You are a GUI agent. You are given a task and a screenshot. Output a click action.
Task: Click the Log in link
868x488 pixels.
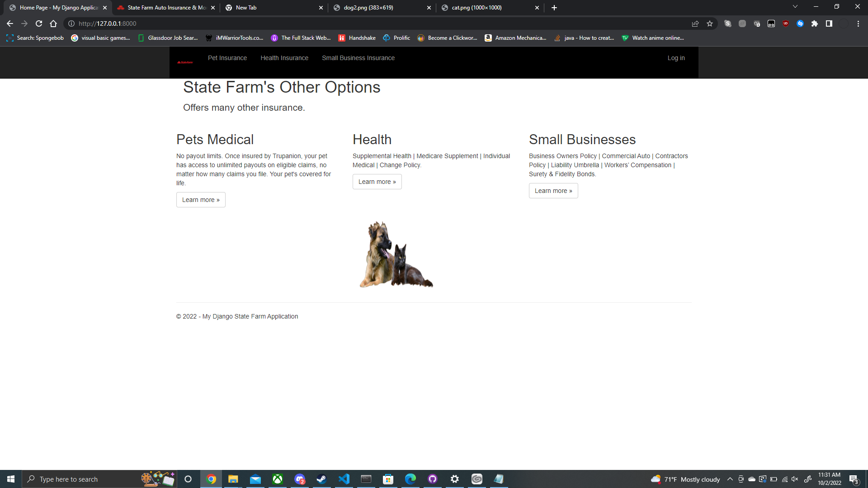point(676,58)
